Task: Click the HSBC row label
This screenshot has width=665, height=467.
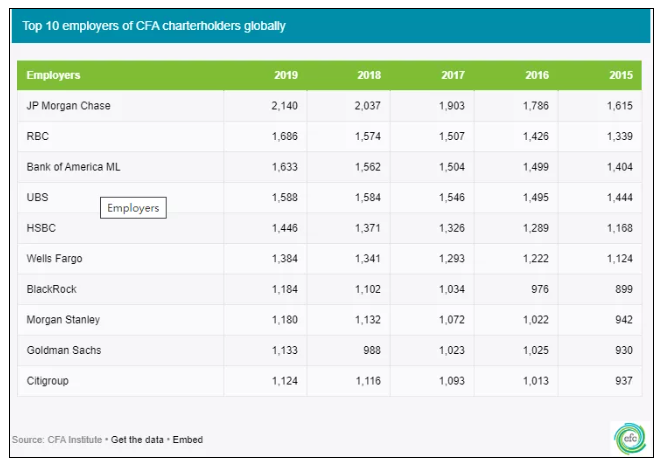Action: [x=41, y=228]
